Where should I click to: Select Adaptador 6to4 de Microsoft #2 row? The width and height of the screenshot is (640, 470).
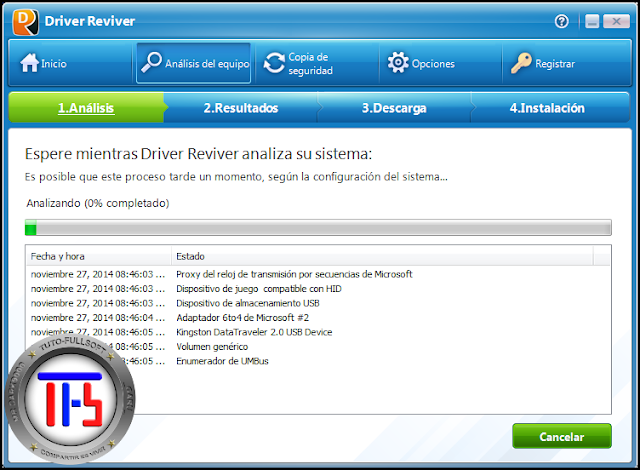click(x=318, y=318)
